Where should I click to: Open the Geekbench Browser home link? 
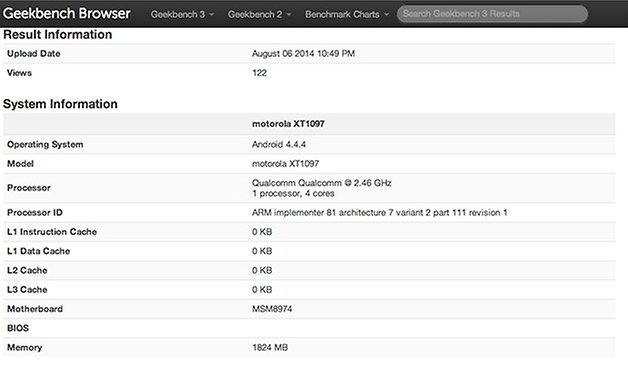(66, 14)
